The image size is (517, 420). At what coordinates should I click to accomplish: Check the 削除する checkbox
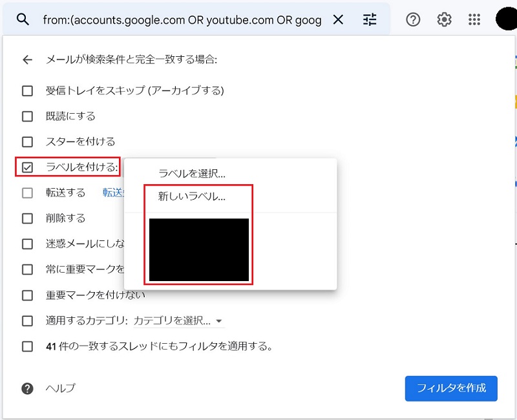pos(27,218)
